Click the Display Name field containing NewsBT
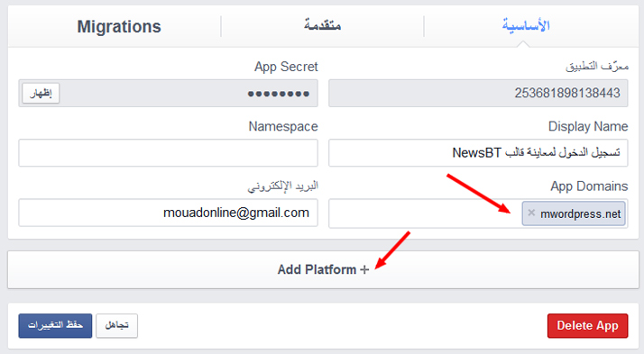Screen dimensions: 644x354 (478, 152)
